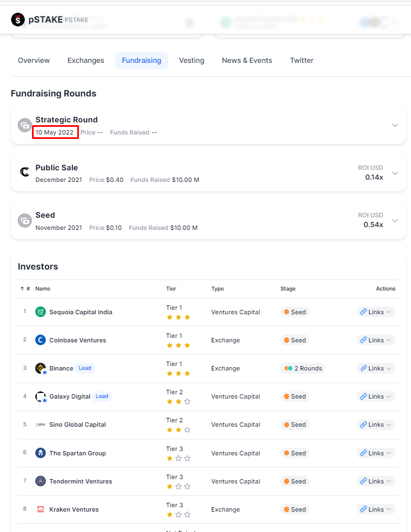The width and height of the screenshot is (411, 532).
Task: Click the Strategic Round title
Action: (67, 120)
